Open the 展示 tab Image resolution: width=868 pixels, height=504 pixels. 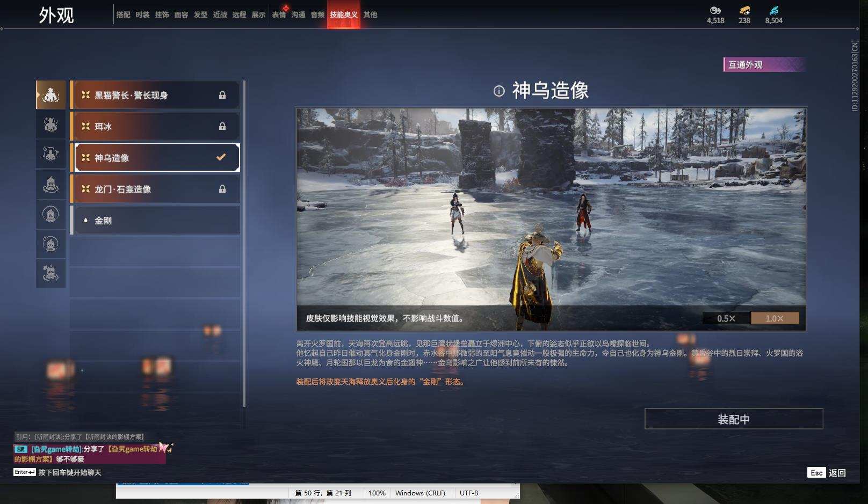pyautogui.click(x=259, y=14)
